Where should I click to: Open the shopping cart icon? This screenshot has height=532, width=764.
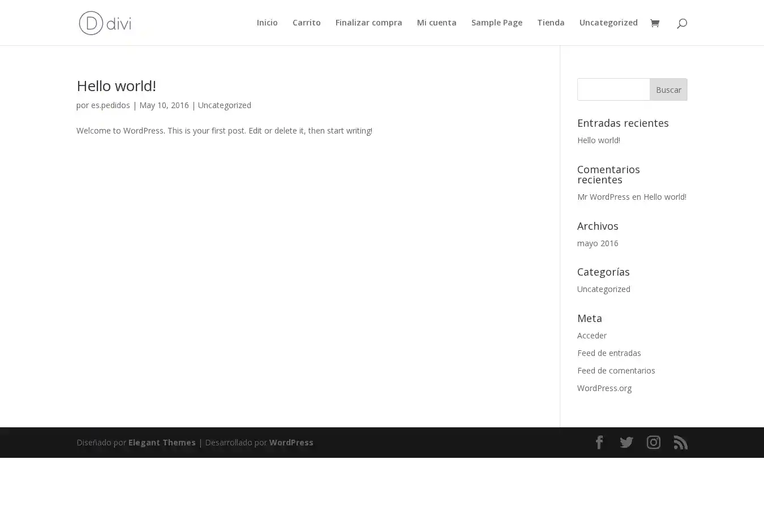pyautogui.click(x=655, y=23)
